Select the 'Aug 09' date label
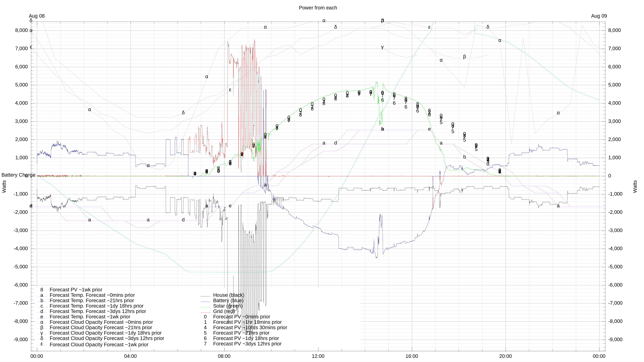Screen dimensions: 644x362 click(599, 16)
